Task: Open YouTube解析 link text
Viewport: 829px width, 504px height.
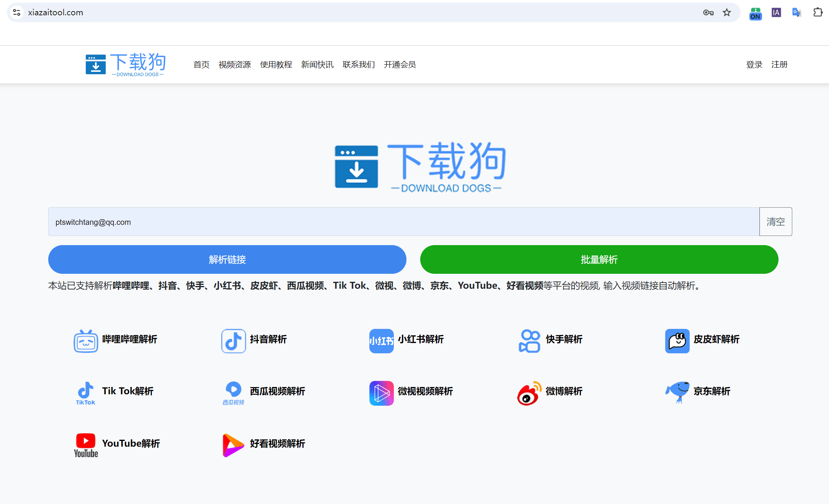Action: point(131,444)
